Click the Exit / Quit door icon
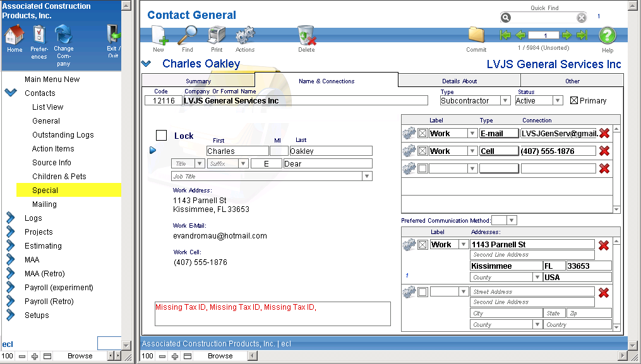Screen dimensions: 641x364 tap(113, 34)
